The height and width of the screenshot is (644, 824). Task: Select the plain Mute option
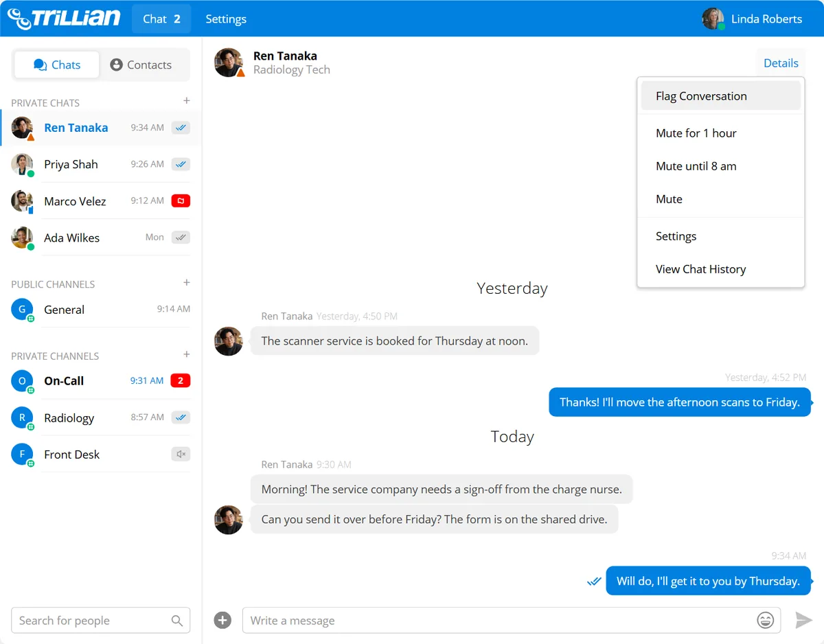(x=721, y=199)
